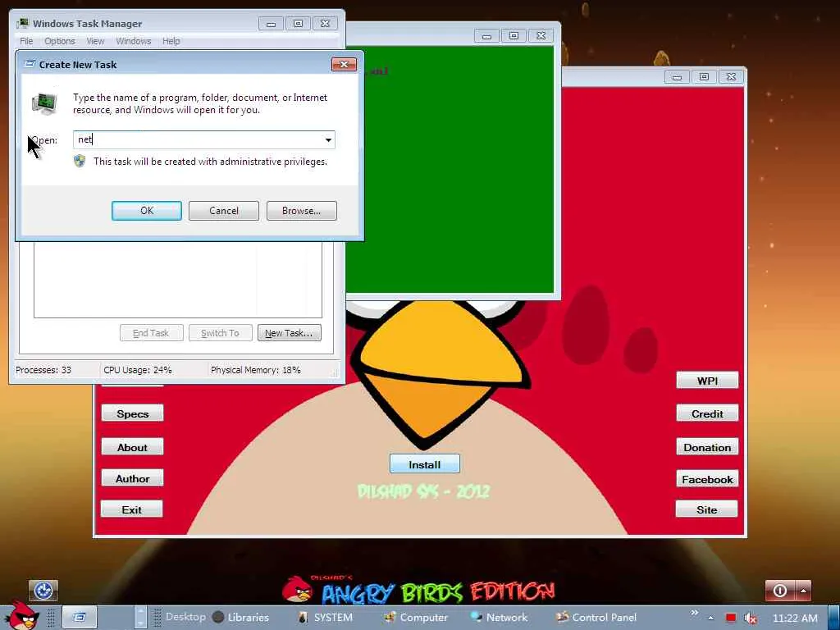
Task: Open Task Manager Options menu
Action: click(x=59, y=41)
